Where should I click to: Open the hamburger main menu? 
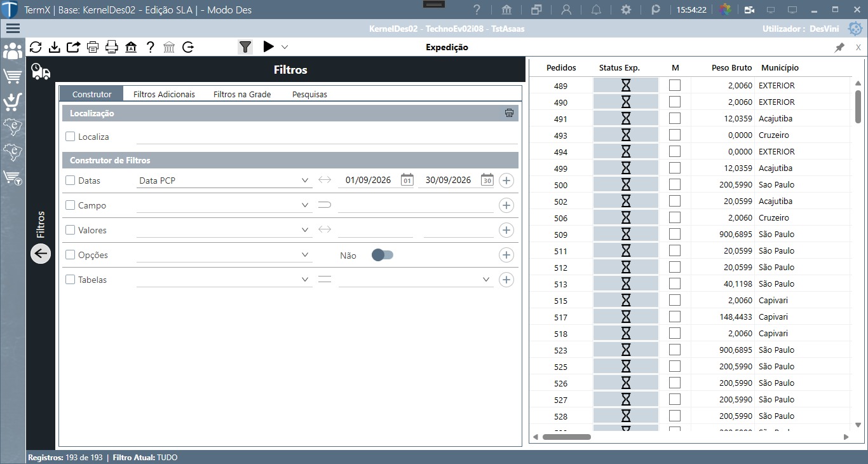[x=13, y=29]
